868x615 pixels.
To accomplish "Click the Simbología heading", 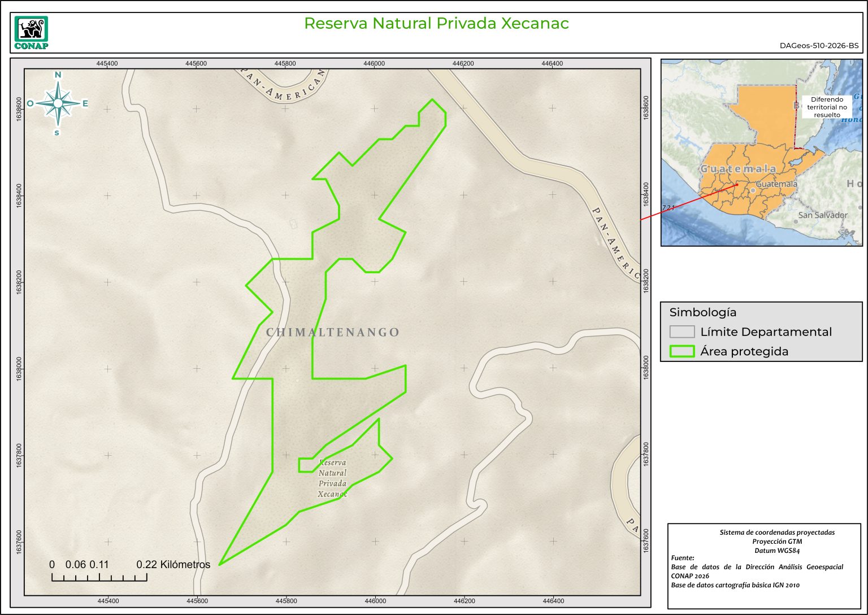I will point(702,312).
